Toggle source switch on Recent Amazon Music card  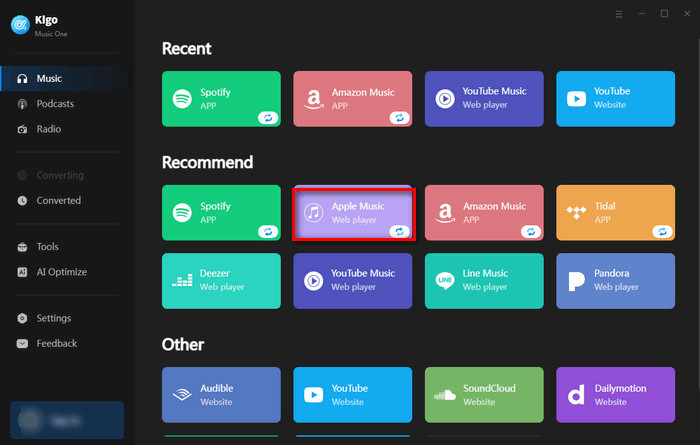click(x=399, y=118)
